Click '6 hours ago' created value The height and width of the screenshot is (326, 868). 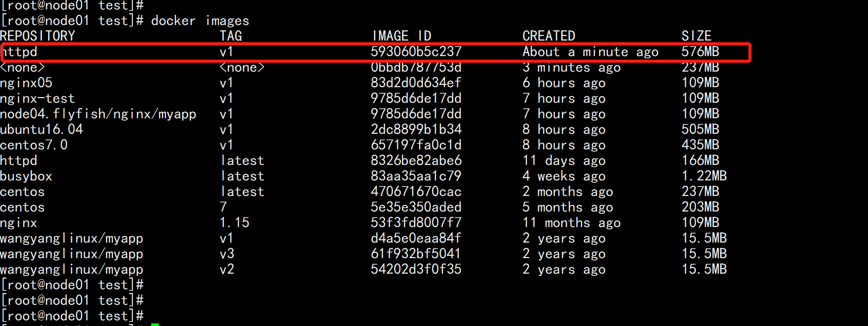click(x=564, y=83)
